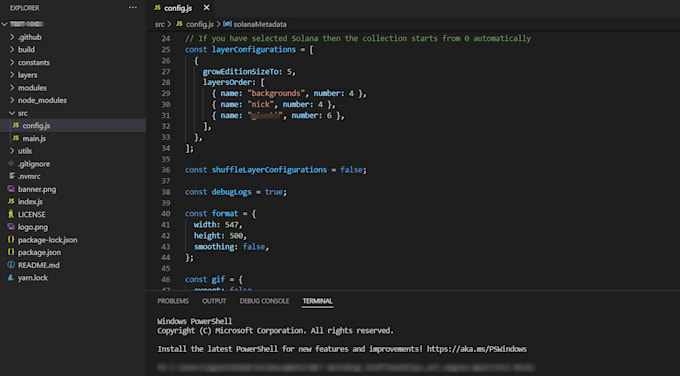Click the shuffleLayerConfigurations identifier
This screenshot has width=680, height=376.
269,170
